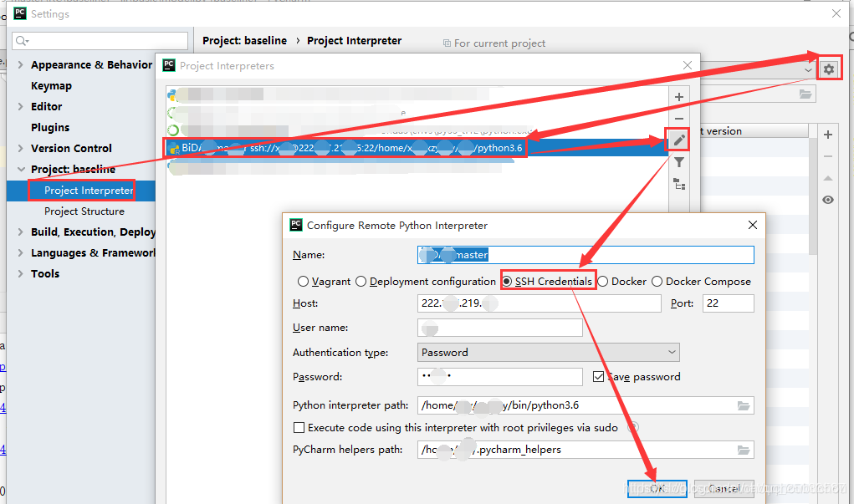
Task: Confirm with the OK button
Action: coord(657,487)
